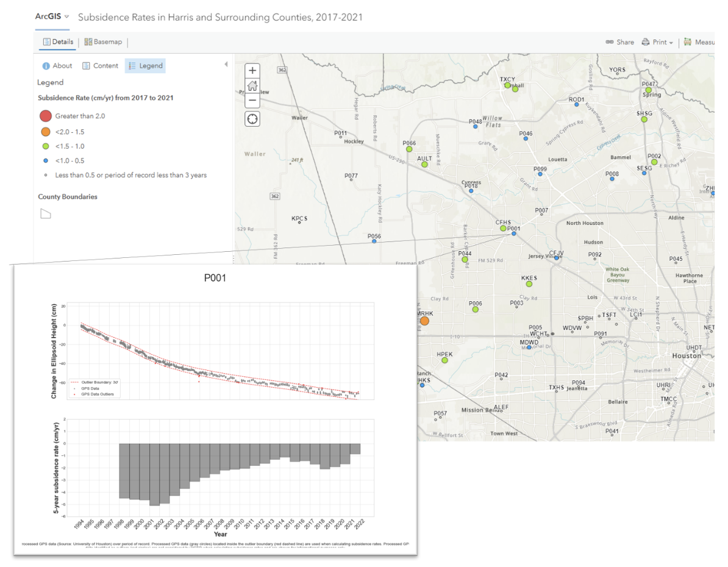
Task: Zoom in on the map
Action: click(x=252, y=71)
